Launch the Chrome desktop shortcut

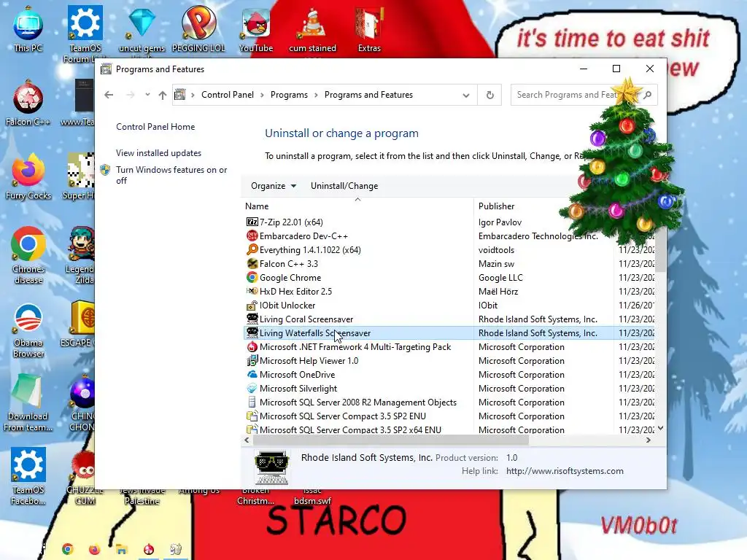[28, 254]
